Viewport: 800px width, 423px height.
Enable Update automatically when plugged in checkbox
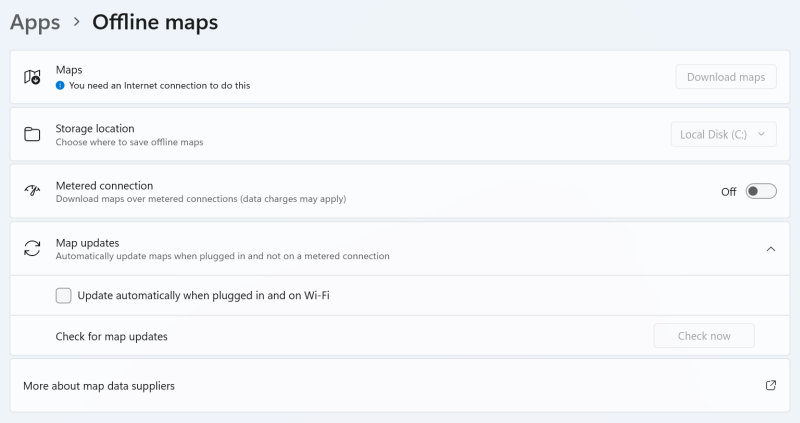64,295
